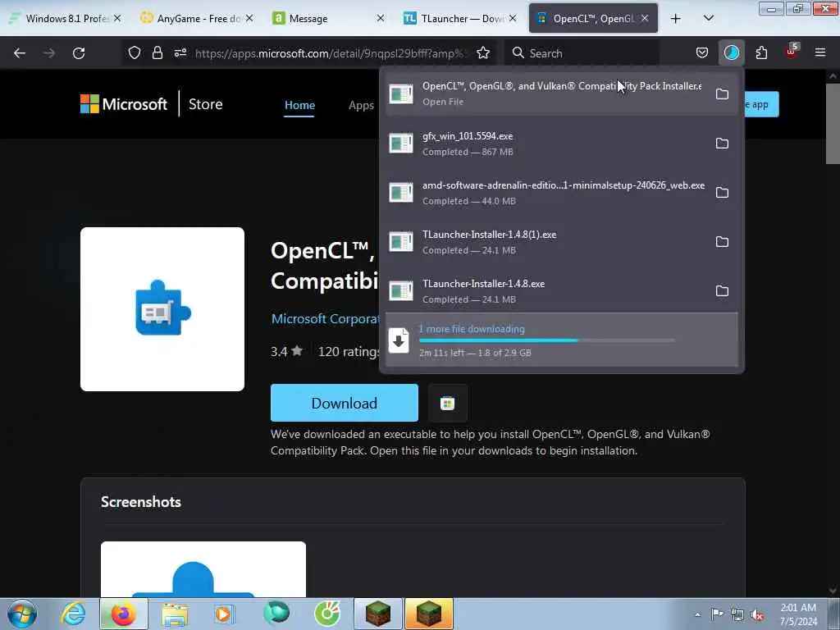This screenshot has height=630, width=840.
Task: Show OpenCL installer in folder
Action: coord(722,94)
